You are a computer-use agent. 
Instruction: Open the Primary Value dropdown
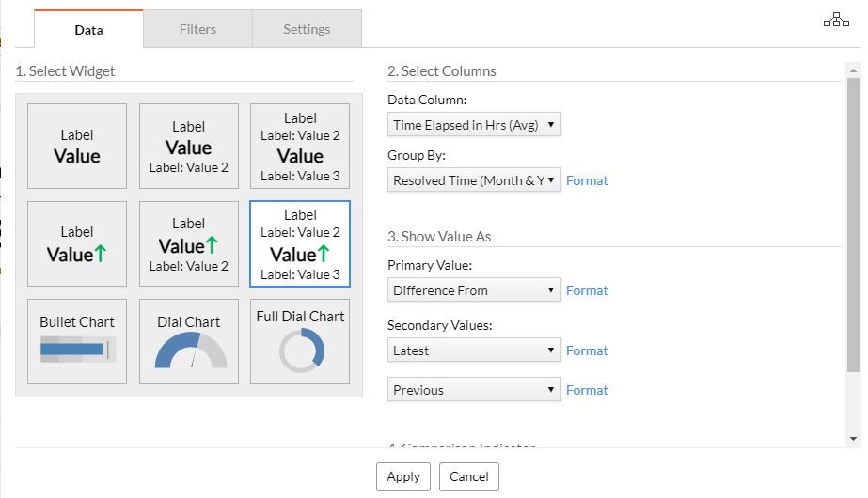474,290
